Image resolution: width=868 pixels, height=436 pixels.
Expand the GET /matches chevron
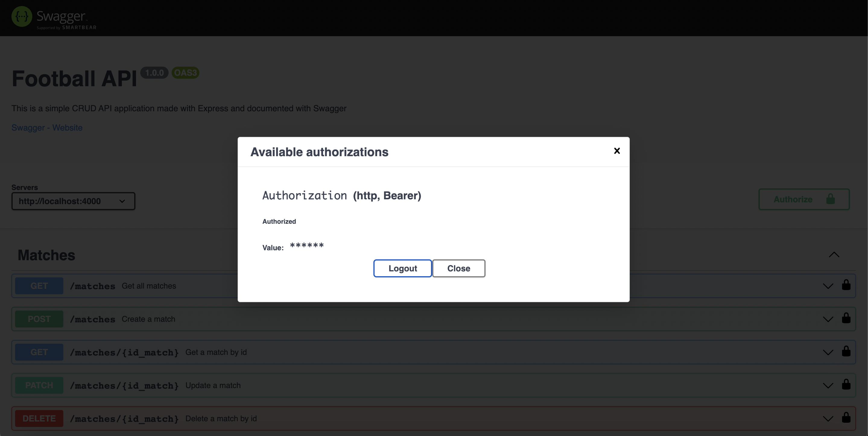click(828, 286)
